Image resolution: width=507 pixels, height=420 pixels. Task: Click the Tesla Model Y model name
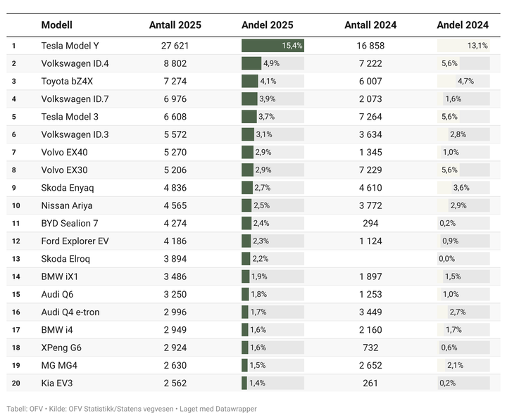(x=70, y=46)
